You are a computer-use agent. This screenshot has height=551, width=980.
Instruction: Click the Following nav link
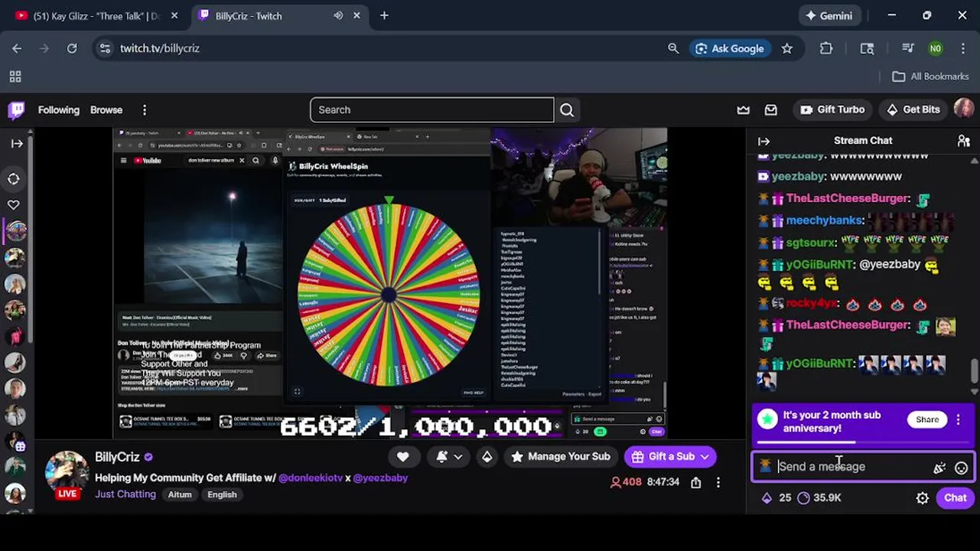click(59, 110)
